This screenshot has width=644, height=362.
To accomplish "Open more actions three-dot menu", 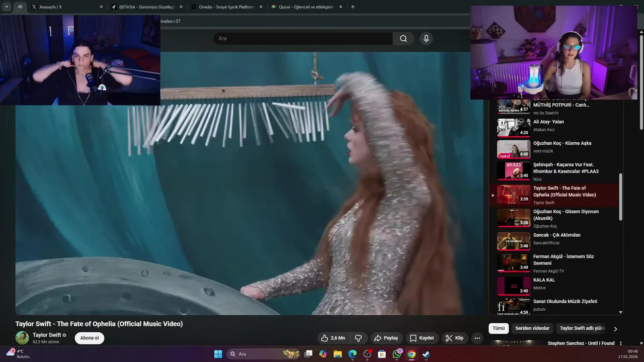I will point(477,338).
